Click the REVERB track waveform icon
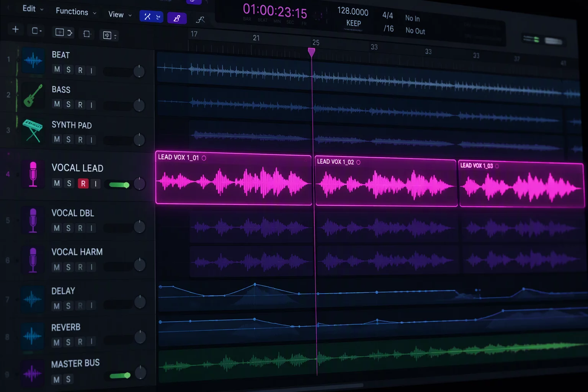The height and width of the screenshot is (392, 588). [x=32, y=336]
